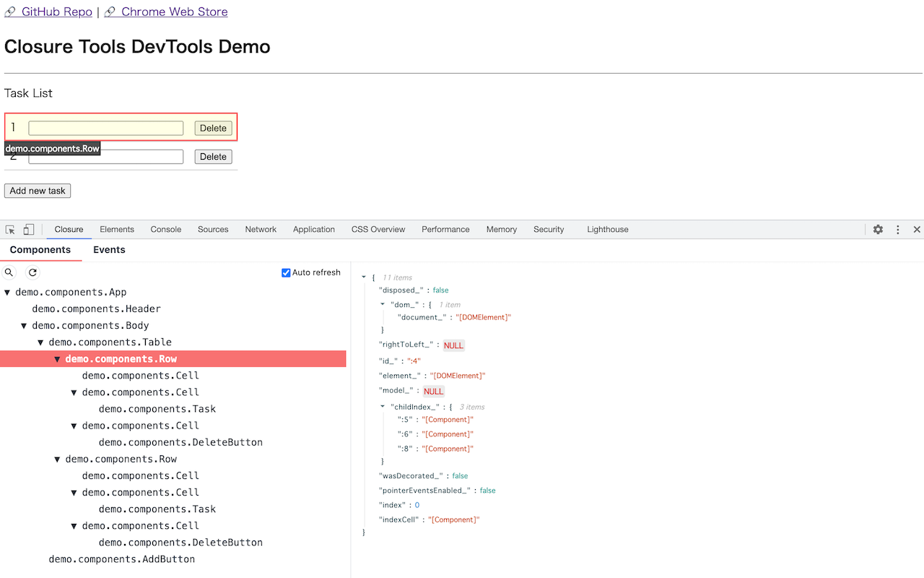Click the Chrome Web Store link icon
The height and width of the screenshot is (578, 924).
(x=110, y=12)
